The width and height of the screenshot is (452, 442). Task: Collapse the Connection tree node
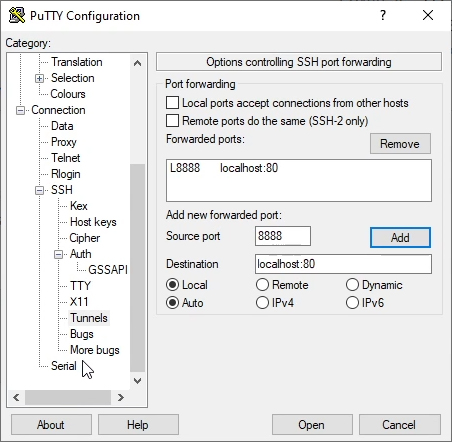coord(20,110)
